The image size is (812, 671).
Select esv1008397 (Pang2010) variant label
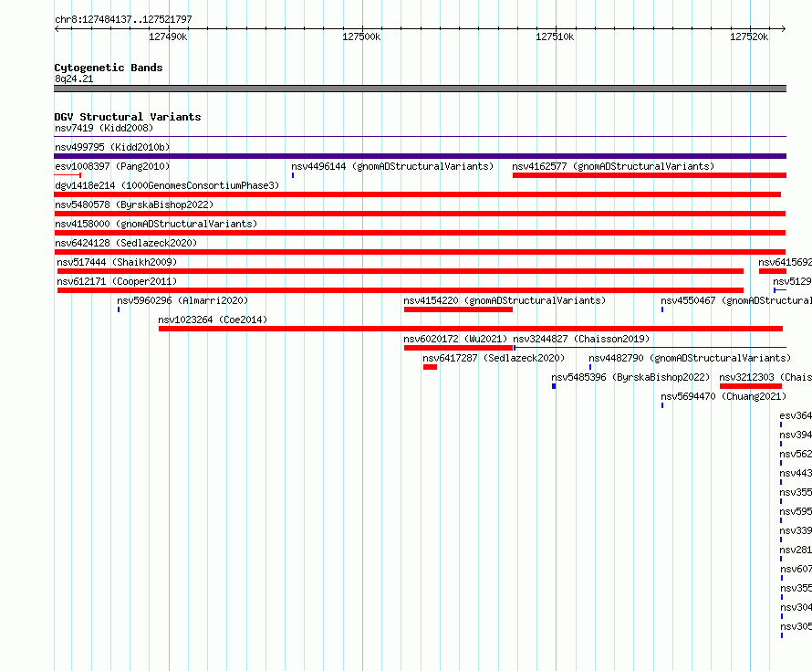click(112, 166)
